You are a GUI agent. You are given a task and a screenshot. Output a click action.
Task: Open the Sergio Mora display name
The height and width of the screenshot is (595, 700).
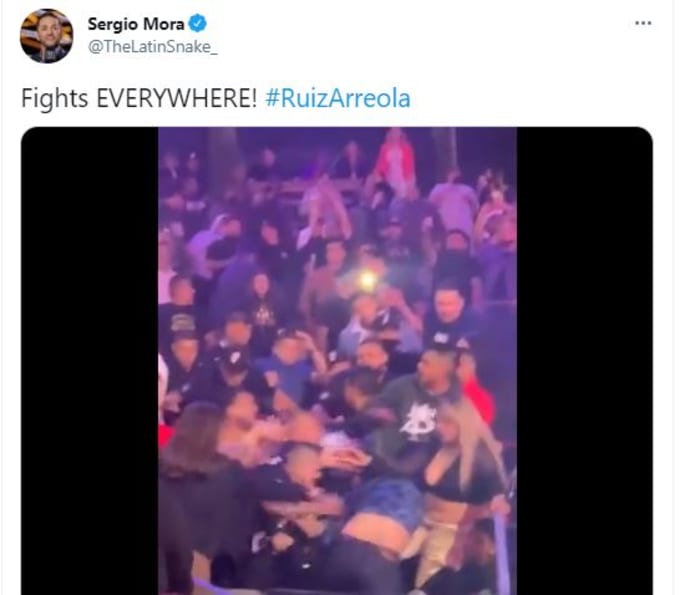[x=136, y=24]
